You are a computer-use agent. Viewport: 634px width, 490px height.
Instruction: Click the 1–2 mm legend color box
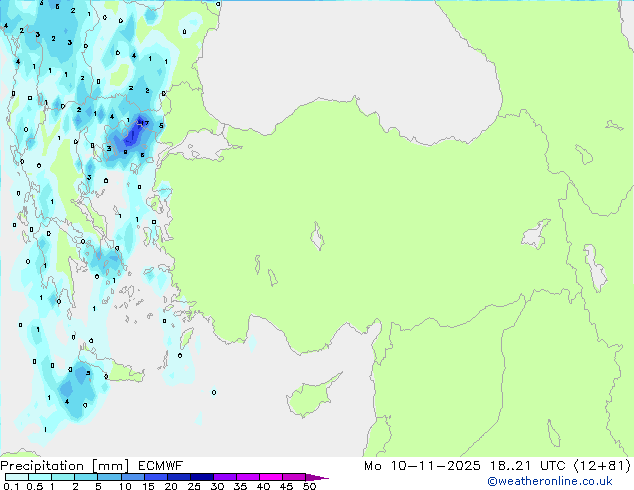(x=63, y=477)
